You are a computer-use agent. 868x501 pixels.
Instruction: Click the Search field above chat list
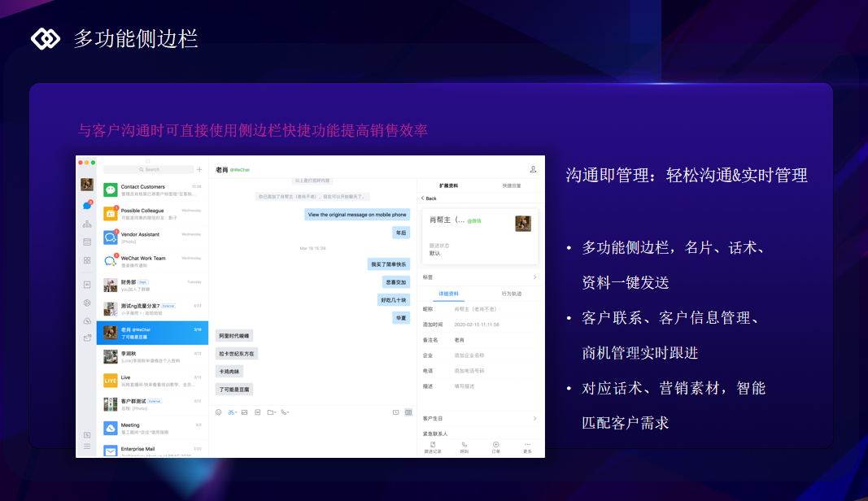(x=150, y=169)
